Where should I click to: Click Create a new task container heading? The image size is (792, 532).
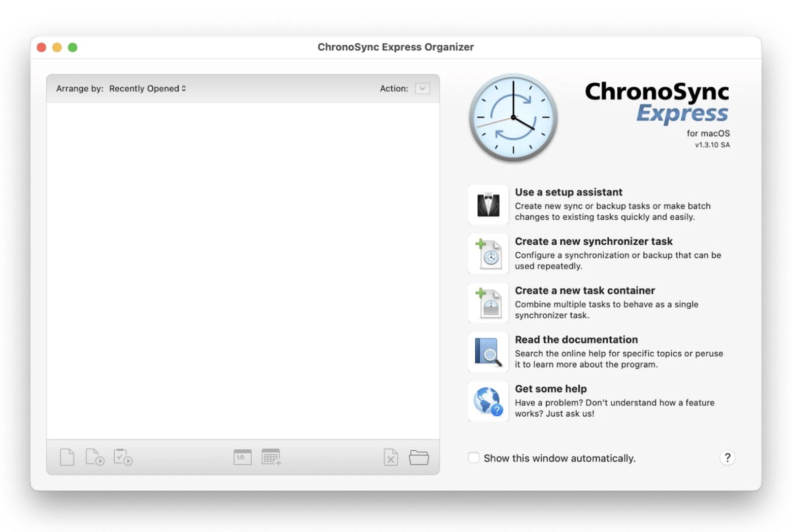point(585,291)
